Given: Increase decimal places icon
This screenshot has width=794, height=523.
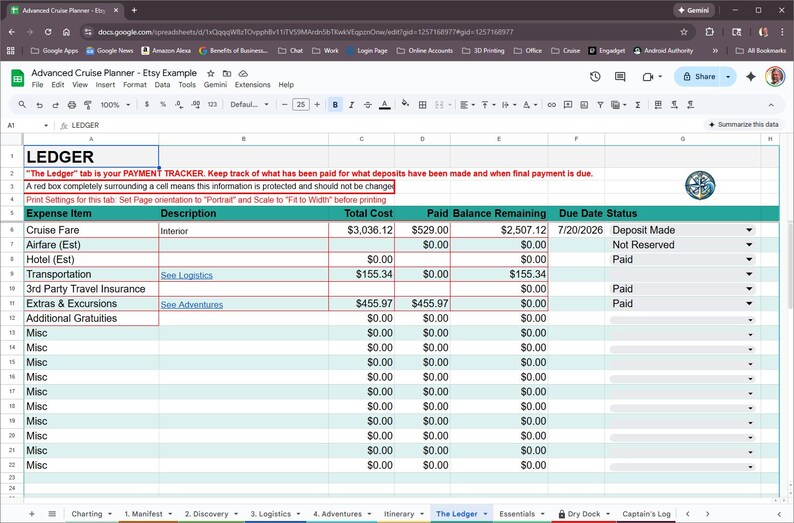Looking at the screenshot, I should (195, 104).
